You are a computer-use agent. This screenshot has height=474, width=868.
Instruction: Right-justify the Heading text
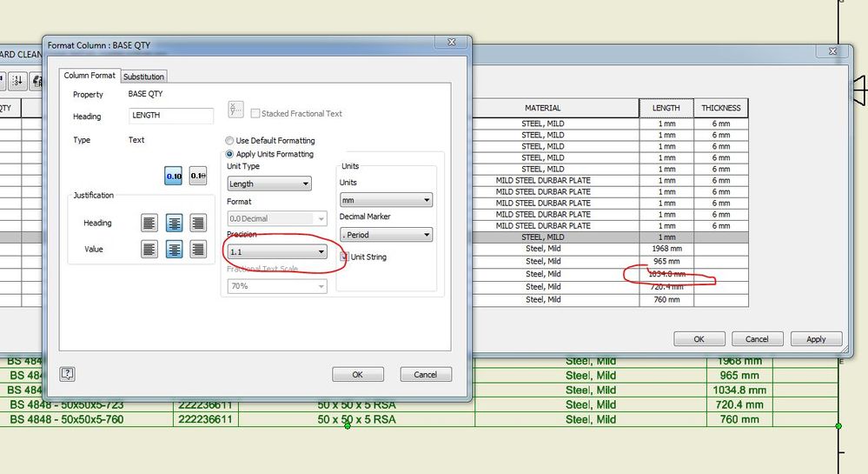[x=197, y=223]
